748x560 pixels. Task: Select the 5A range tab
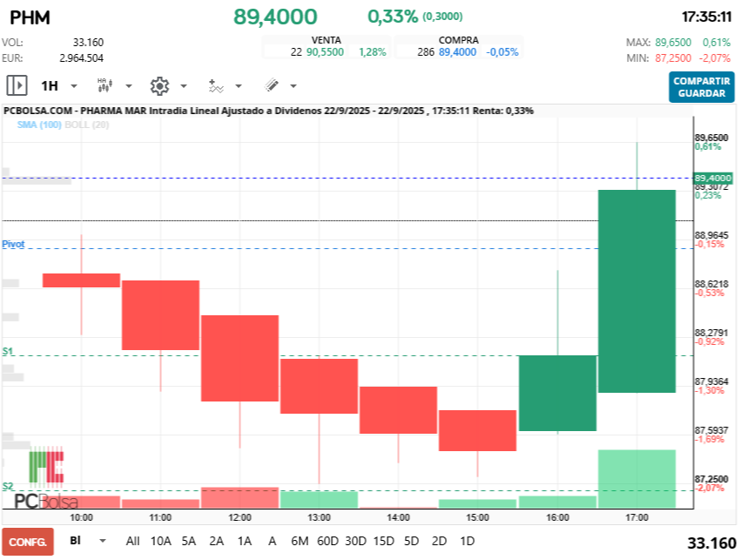[x=188, y=541]
